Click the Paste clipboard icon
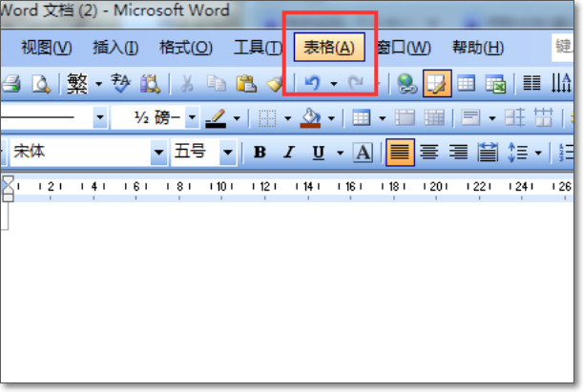The height and width of the screenshot is (392, 583). click(246, 84)
